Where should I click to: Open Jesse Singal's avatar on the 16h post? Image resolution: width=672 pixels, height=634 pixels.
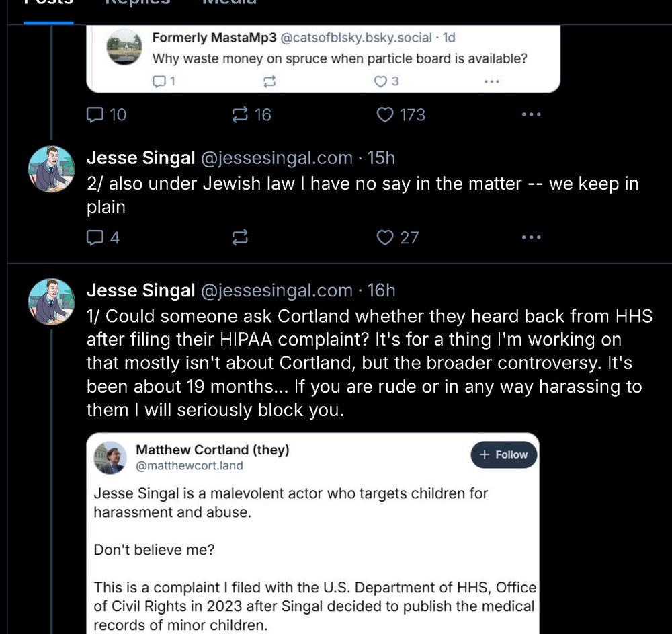(51, 302)
